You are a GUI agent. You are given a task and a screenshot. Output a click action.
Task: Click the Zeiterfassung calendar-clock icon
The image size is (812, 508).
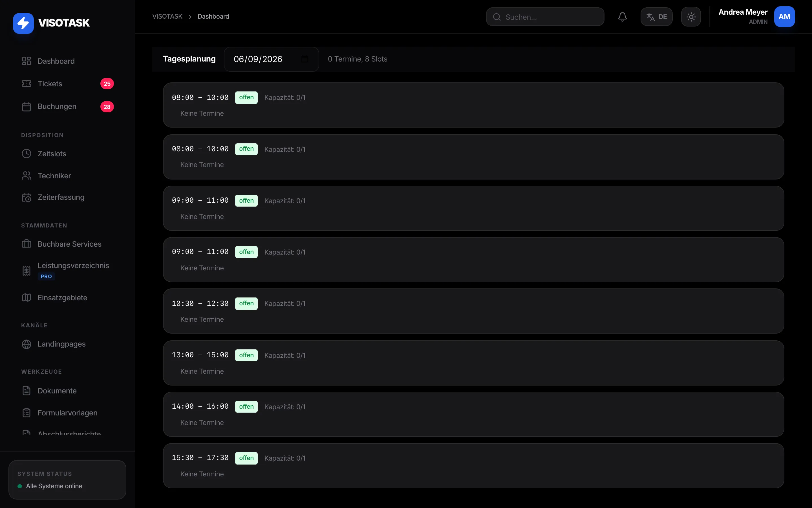tap(27, 198)
